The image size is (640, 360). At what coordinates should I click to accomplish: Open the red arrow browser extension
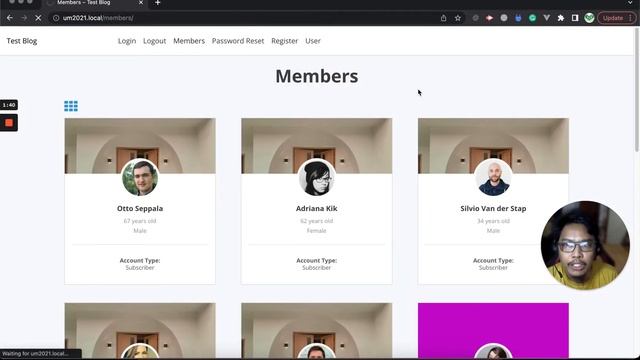[489, 18]
